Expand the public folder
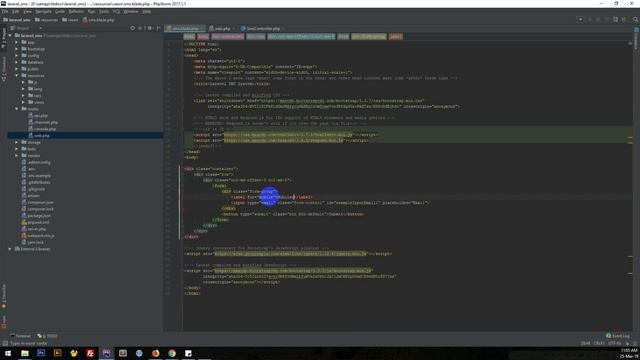This screenshot has height=360, width=640. (17, 69)
